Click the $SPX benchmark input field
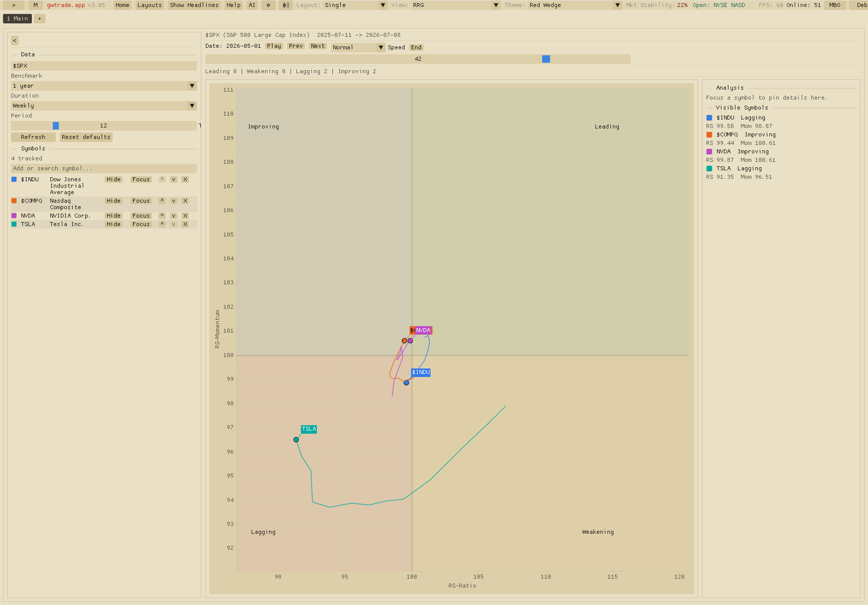The width and height of the screenshot is (868, 605). click(104, 66)
